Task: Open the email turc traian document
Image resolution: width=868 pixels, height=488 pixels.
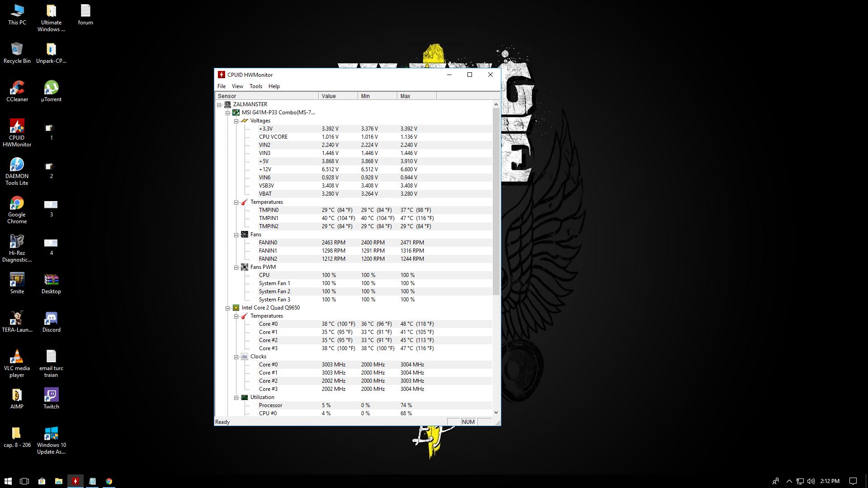Action: coord(51,363)
